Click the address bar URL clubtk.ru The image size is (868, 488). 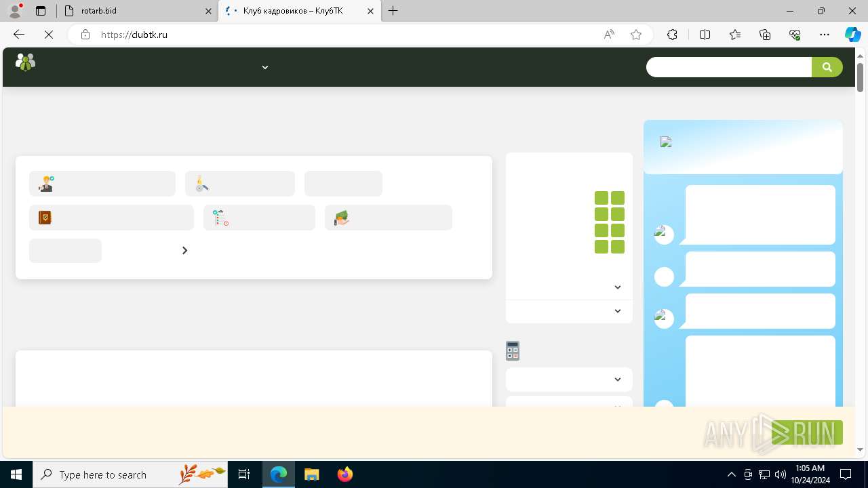pyautogui.click(x=134, y=35)
